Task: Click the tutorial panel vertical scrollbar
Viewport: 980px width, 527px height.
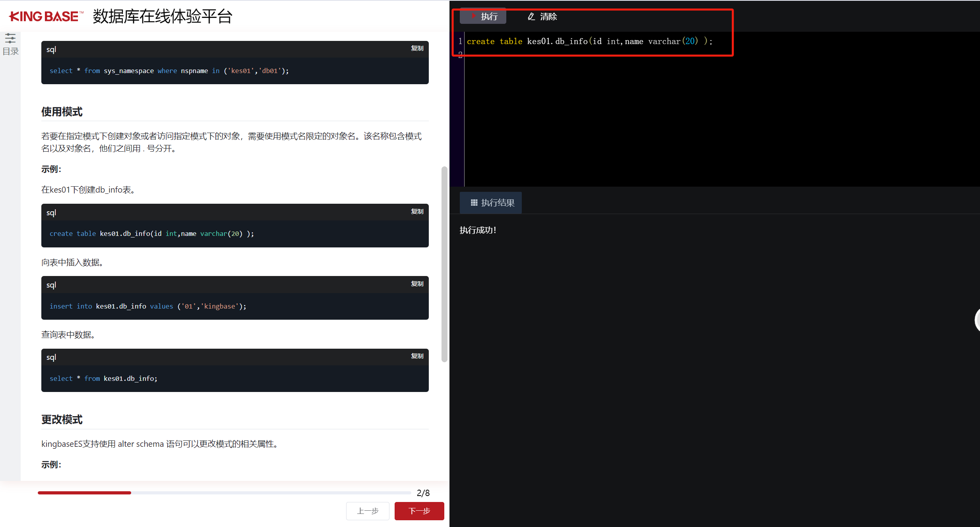Action: click(444, 264)
